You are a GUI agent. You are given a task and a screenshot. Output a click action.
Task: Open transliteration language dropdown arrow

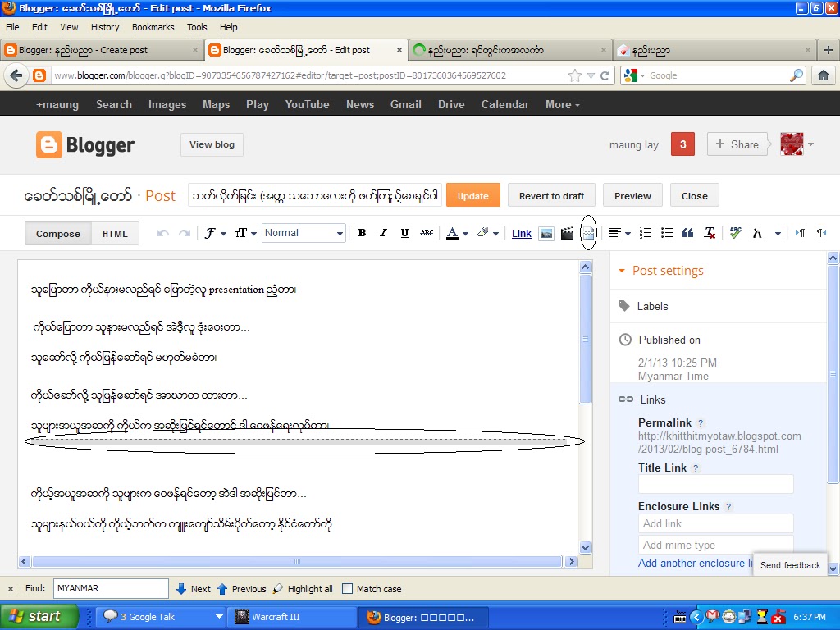click(x=778, y=234)
